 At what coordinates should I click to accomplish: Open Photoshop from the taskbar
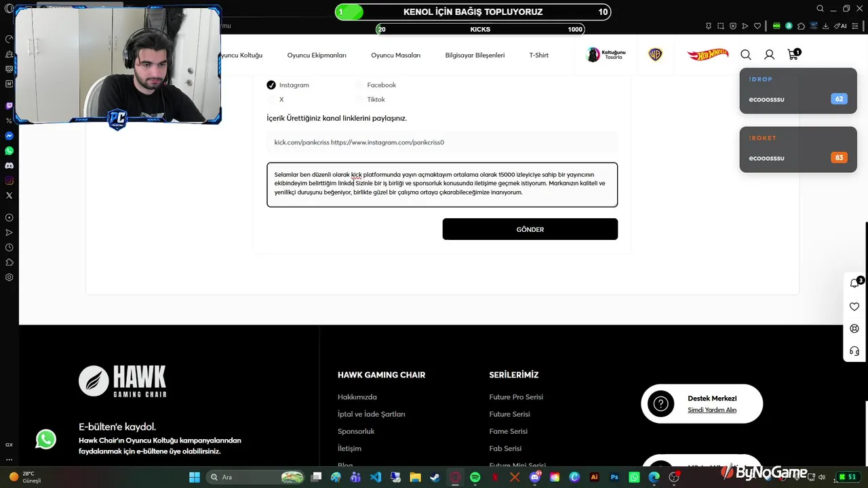614,477
